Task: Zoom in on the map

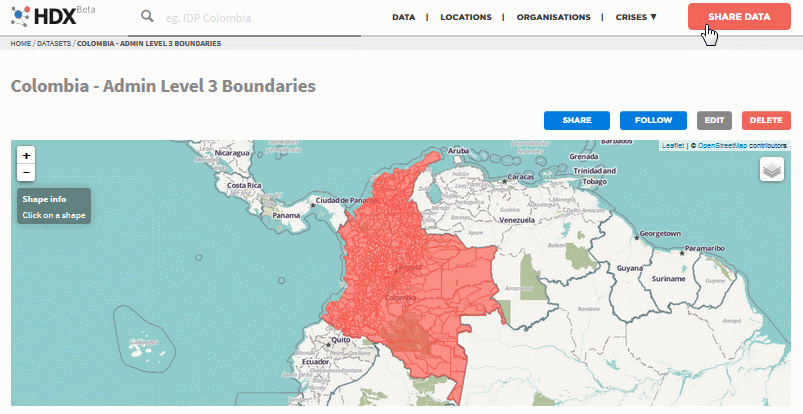Action: tap(26, 155)
